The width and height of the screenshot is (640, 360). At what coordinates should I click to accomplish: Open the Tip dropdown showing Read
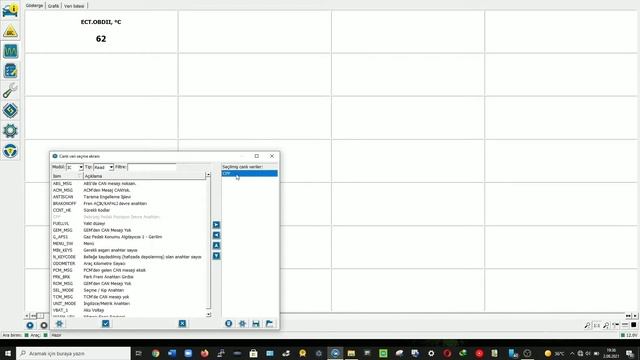coord(103,167)
